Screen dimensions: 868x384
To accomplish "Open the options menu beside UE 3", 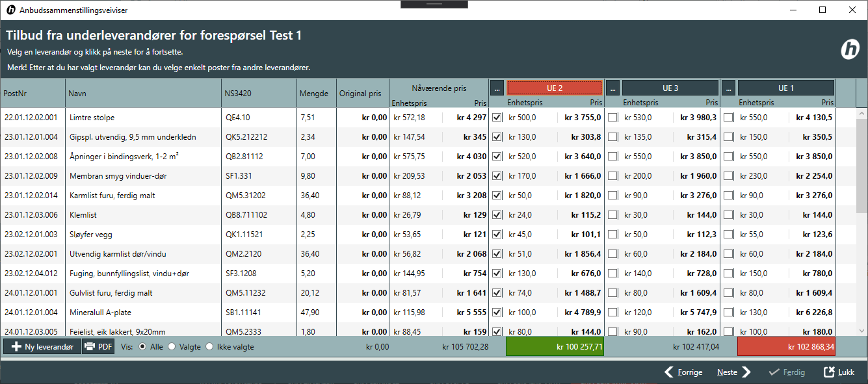I will pyautogui.click(x=612, y=88).
